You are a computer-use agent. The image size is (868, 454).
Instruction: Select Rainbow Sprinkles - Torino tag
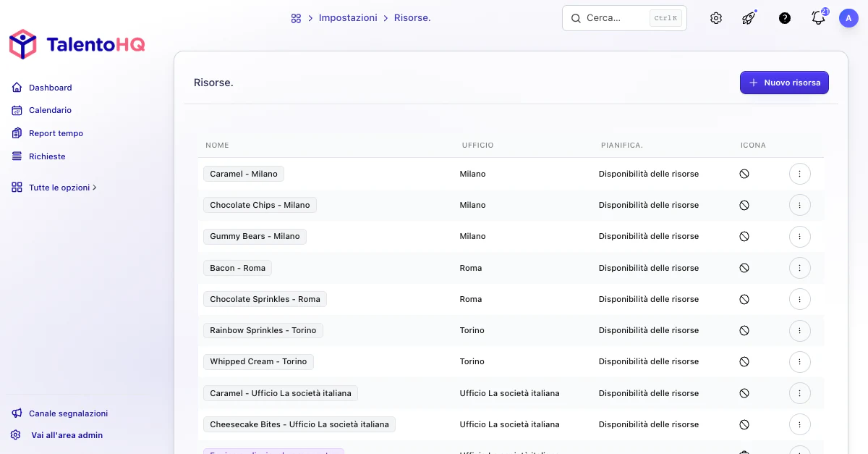pos(263,330)
